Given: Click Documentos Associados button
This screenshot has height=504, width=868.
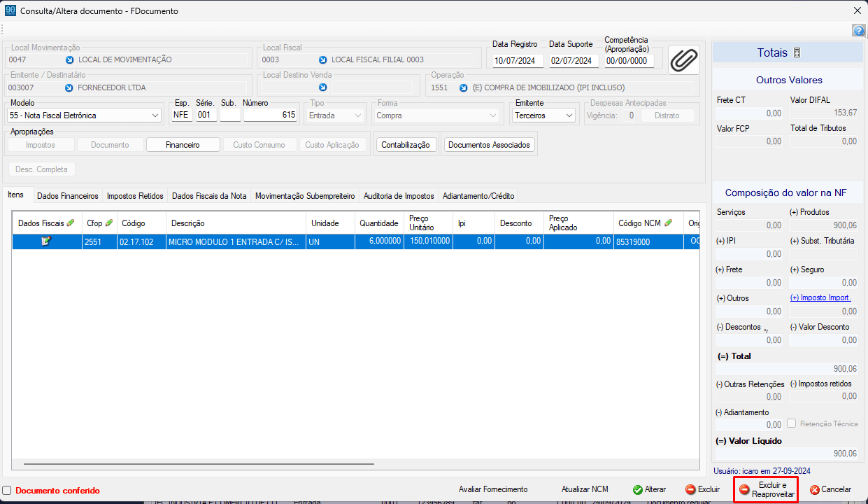Looking at the screenshot, I should click(490, 145).
